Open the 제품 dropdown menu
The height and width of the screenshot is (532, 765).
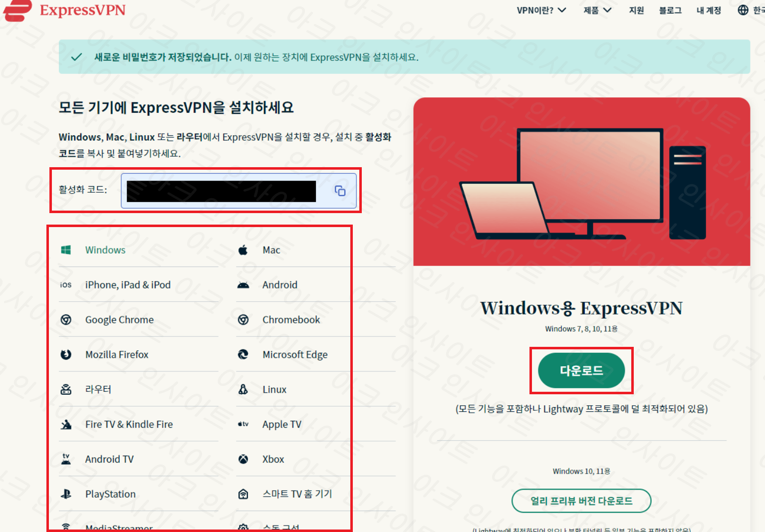coord(596,9)
